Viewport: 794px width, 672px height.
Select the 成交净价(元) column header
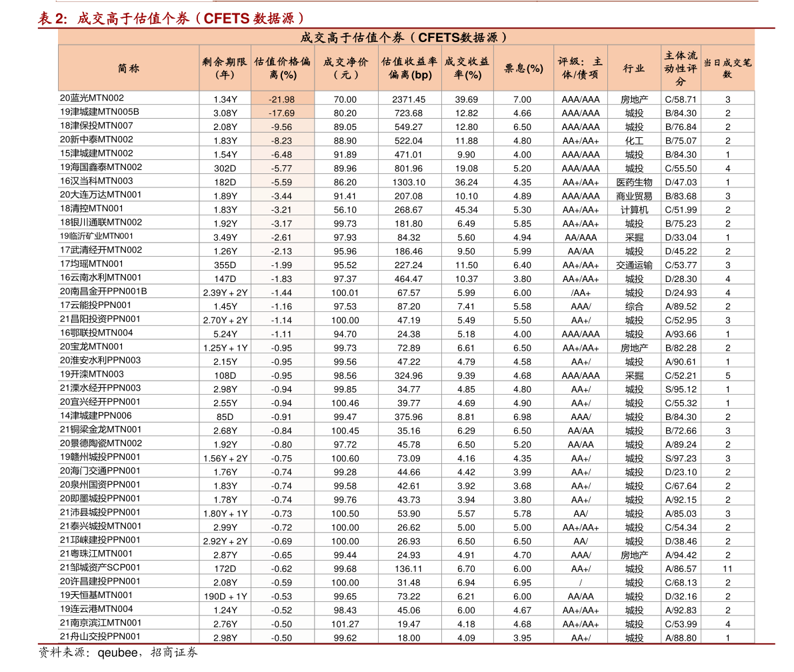[x=346, y=69]
